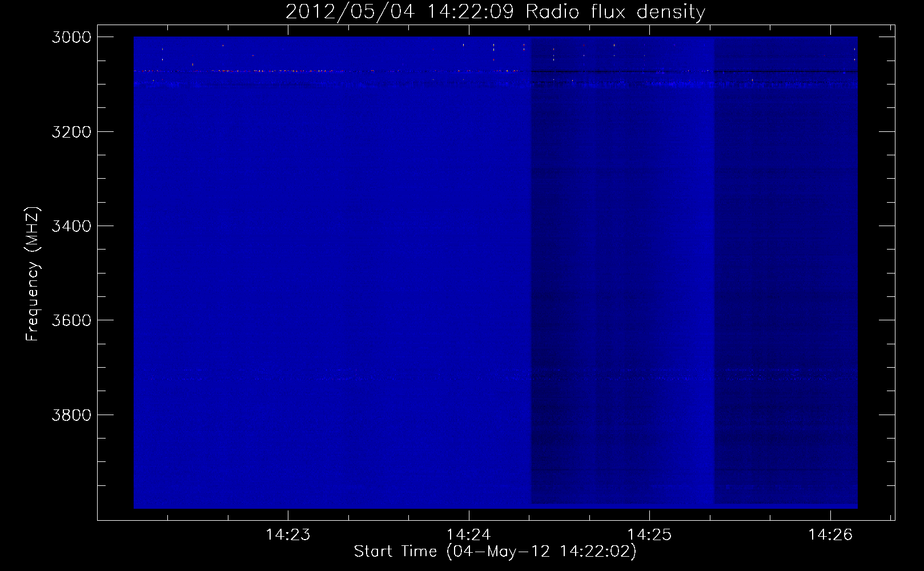This screenshot has width=924, height=571.
Task: Click the 14:23 time tick label
Action: (x=288, y=534)
